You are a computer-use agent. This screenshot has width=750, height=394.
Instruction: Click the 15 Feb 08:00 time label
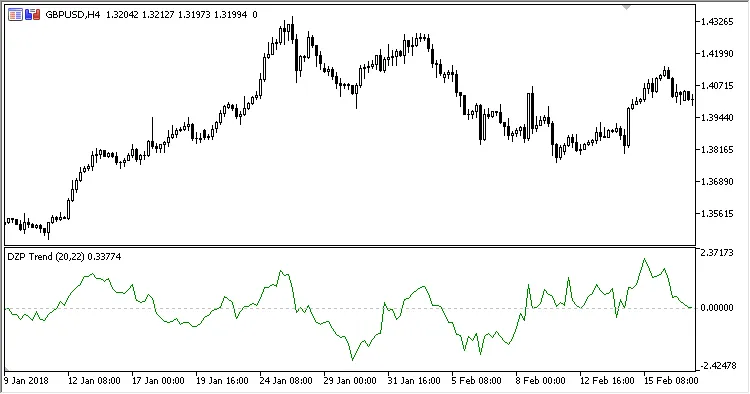(x=671, y=381)
